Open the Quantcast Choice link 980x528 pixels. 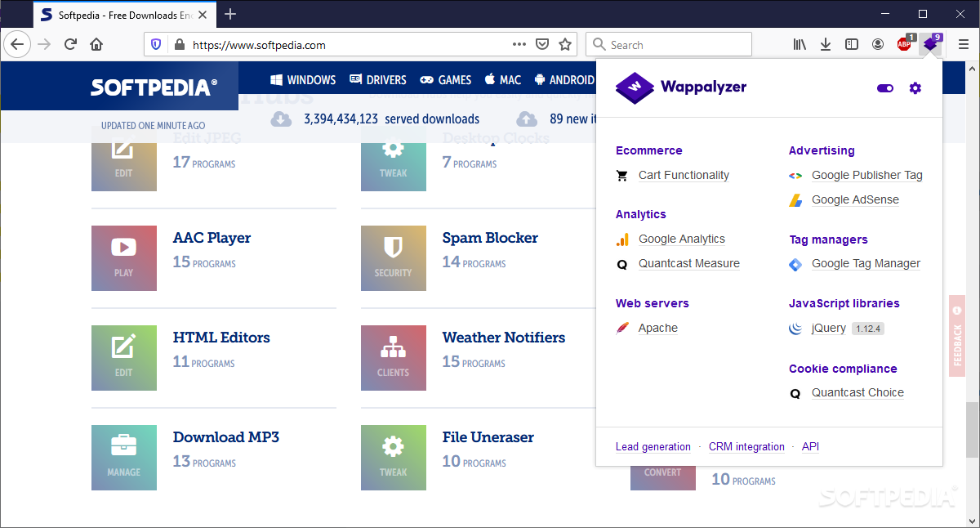click(857, 392)
